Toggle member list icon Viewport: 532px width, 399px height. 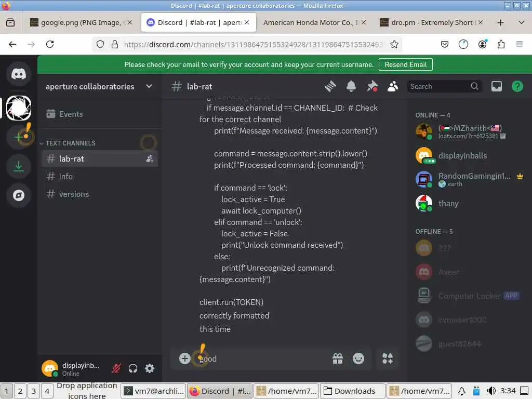393,87
